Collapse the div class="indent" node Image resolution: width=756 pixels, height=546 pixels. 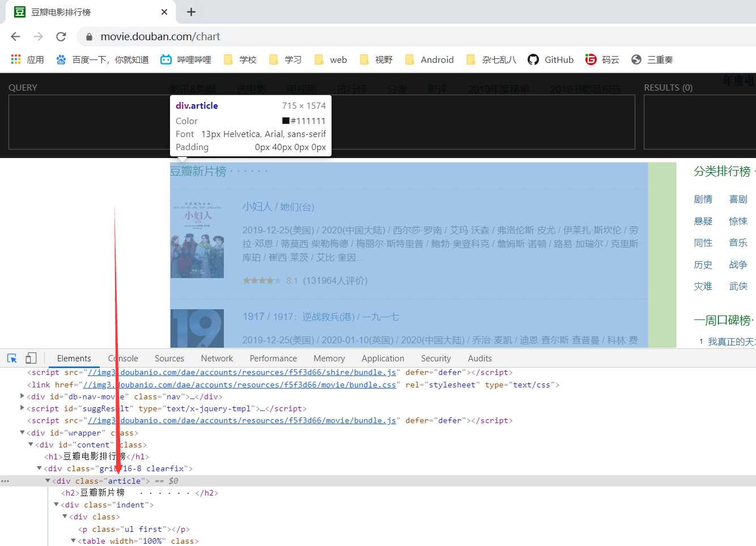coord(56,504)
